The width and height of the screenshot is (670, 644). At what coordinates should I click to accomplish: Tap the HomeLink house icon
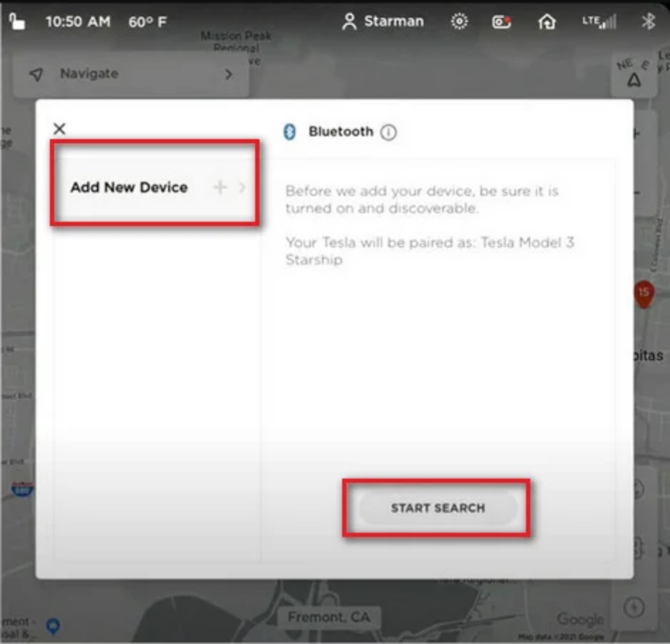click(x=547, y=21)
